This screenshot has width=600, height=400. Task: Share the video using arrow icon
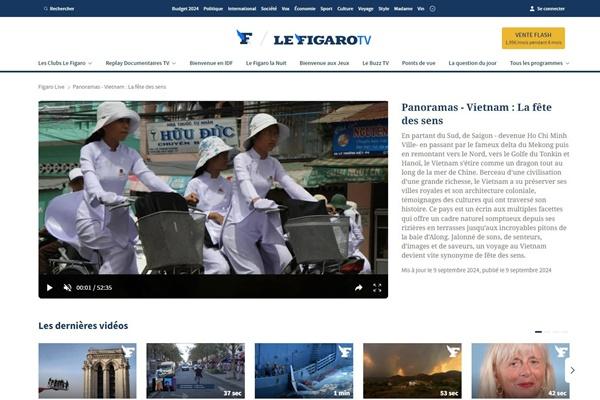tap(358, 287)
